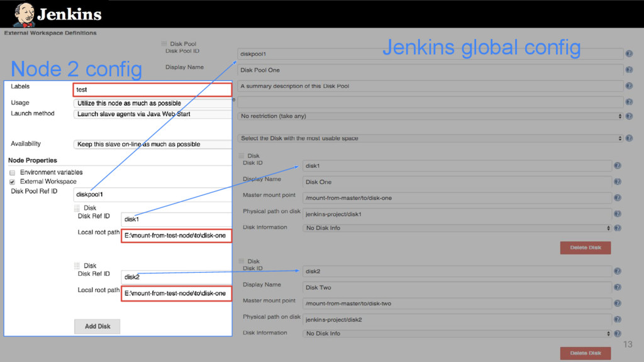Focus the node Disk Ref ID disk1 field
Viewport: 644px width, 362px height.
[x=176, y=219]
